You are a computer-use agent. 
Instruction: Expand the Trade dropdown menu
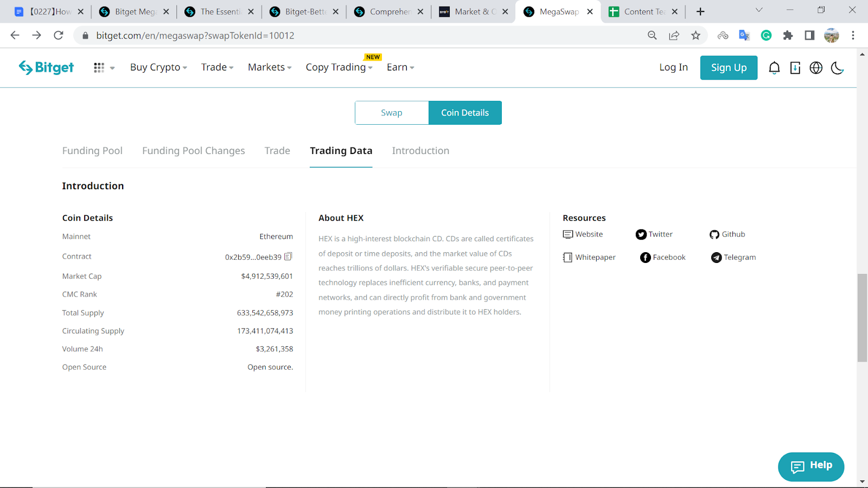coord(217,67)
